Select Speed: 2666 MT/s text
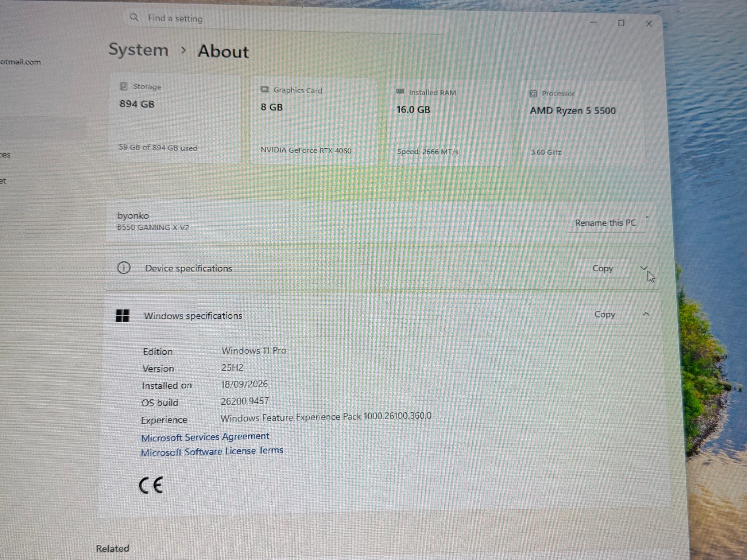Screen dimensions: 747x560 [x=427, y=152]
